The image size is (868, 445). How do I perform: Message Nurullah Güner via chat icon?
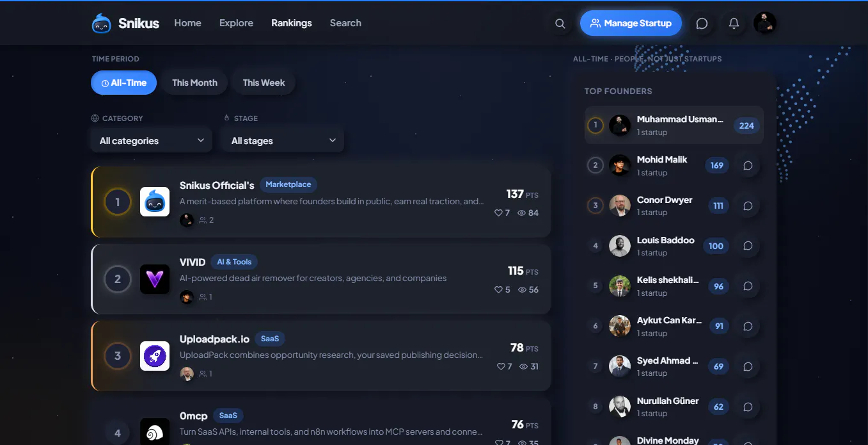[748, 407]
